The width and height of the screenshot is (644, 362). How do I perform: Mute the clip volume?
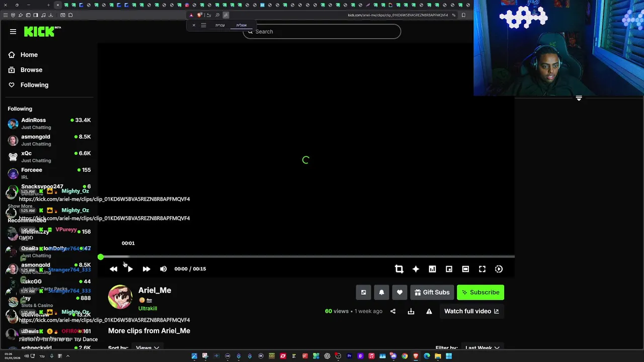[x=163, y=269]
